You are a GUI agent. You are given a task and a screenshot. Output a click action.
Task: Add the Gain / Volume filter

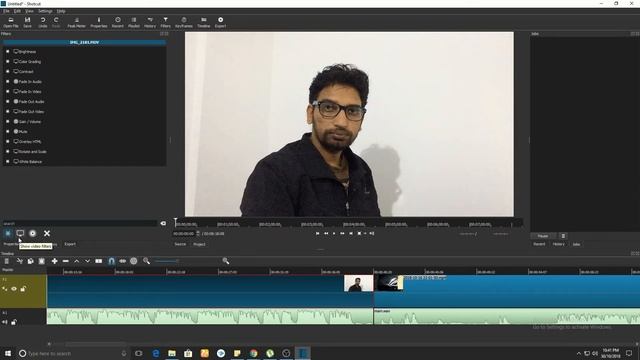pyautogui.click(x=29, y=122)
